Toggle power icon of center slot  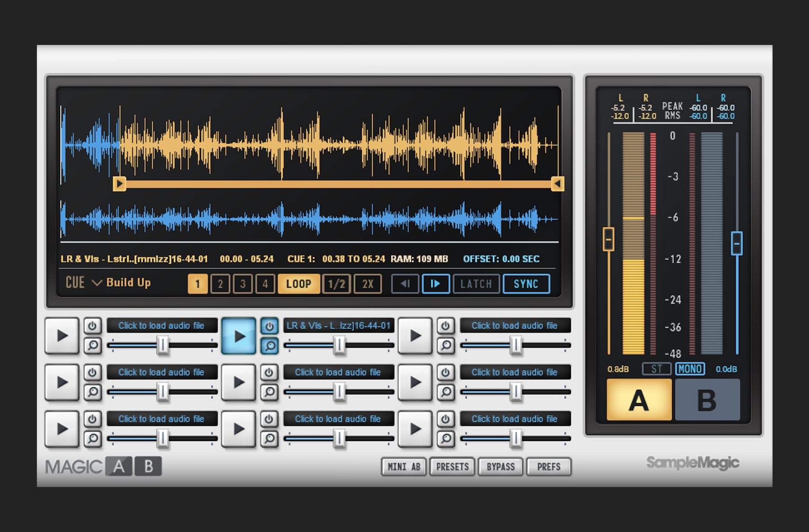pos(269,372)
